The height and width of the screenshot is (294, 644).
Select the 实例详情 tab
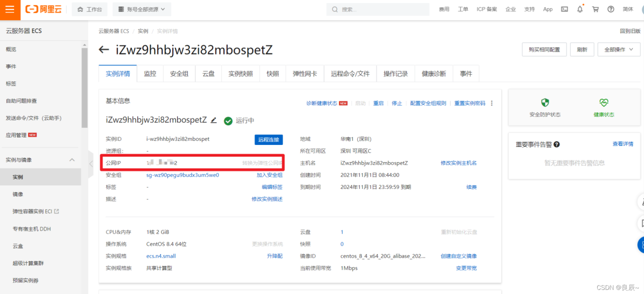click(118, 73)
